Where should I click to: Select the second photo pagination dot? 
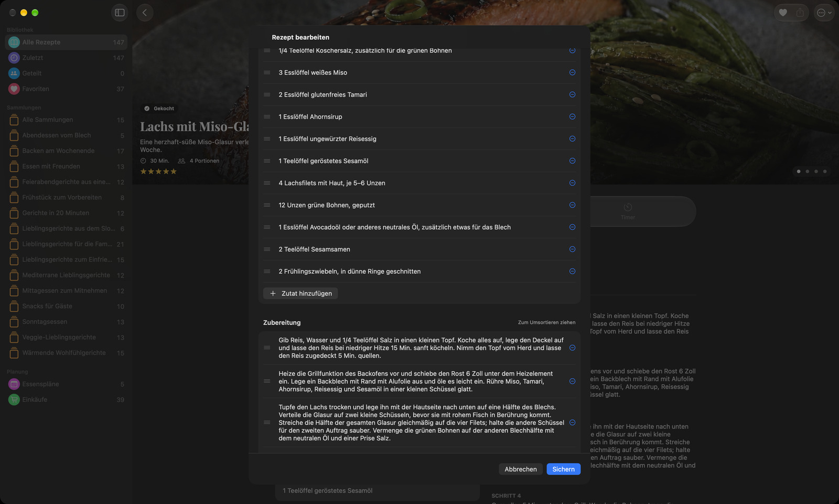tap(807, 171)
